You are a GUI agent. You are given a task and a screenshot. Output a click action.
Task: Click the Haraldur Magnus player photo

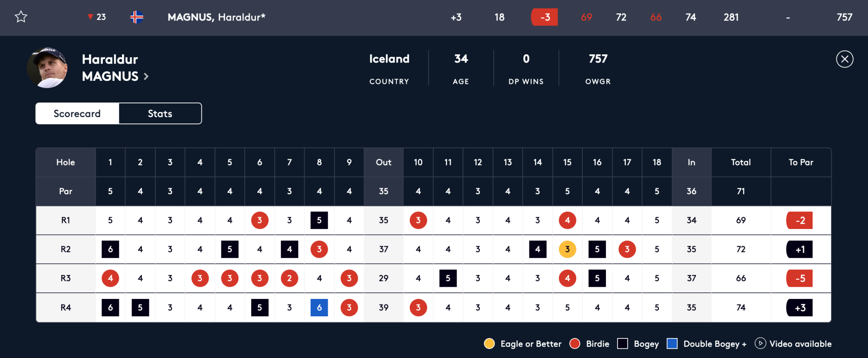47,68
